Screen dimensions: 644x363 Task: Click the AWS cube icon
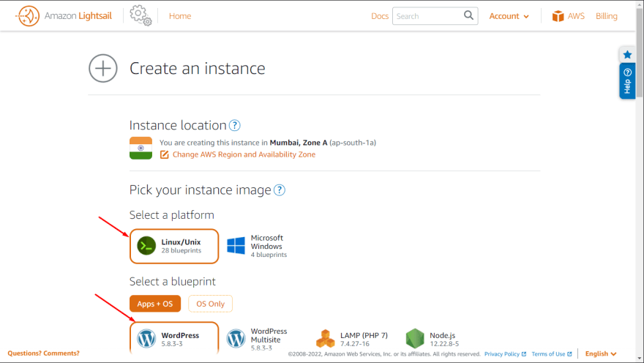(558, 16)
